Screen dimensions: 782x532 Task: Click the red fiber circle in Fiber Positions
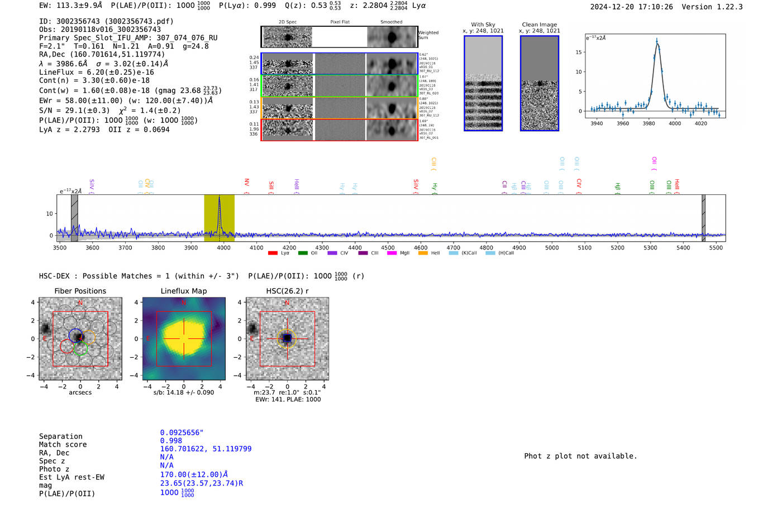click(x=66, y=346)
